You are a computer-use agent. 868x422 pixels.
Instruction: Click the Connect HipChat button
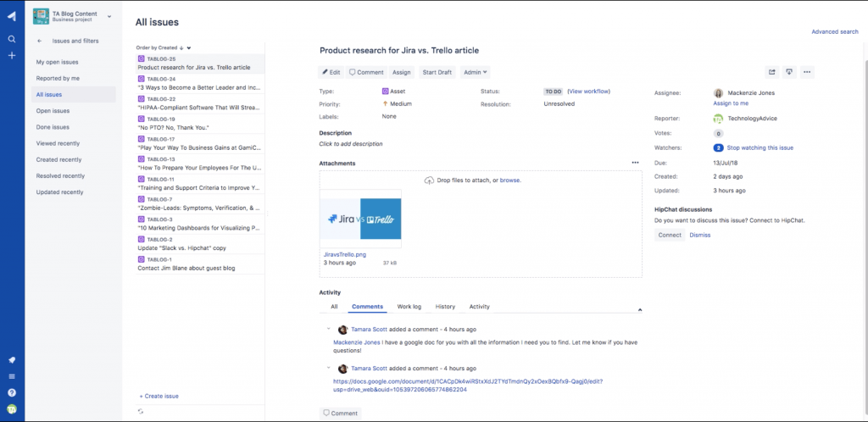pos(670,235)
